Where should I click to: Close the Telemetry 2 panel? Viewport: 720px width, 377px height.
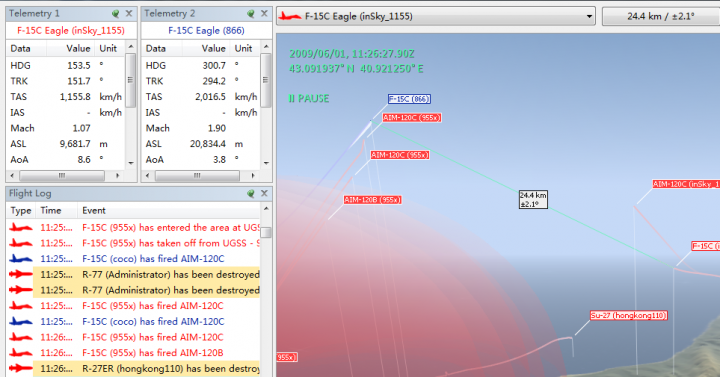(264, 14)
